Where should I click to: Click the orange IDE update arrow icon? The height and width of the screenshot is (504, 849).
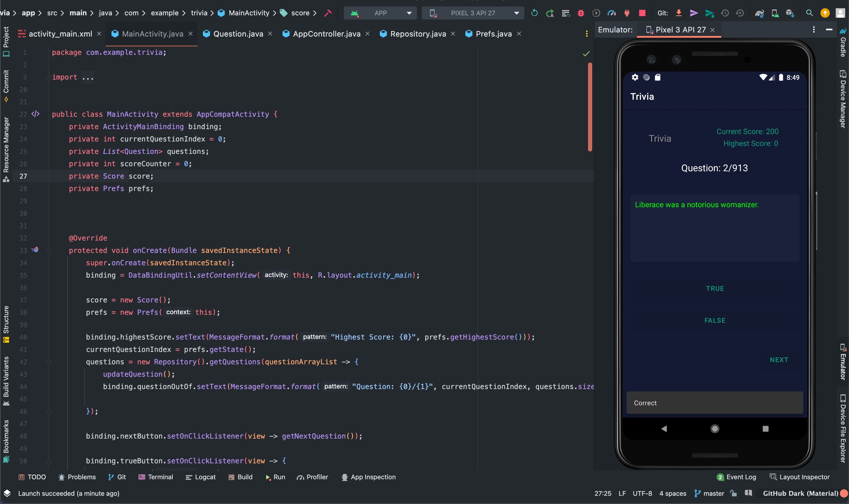click(x=825, y=13)
